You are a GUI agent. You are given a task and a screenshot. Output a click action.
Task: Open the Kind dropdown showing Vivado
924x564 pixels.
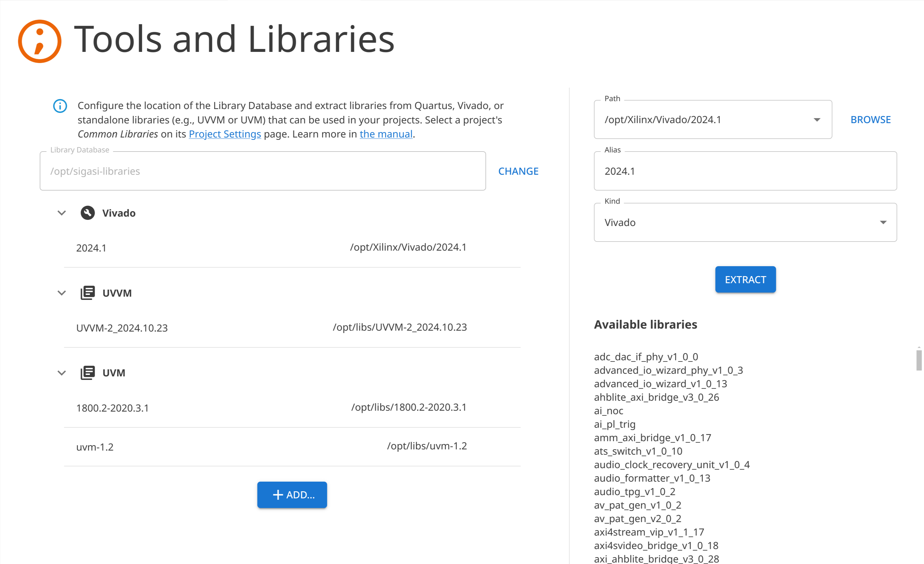745,222
